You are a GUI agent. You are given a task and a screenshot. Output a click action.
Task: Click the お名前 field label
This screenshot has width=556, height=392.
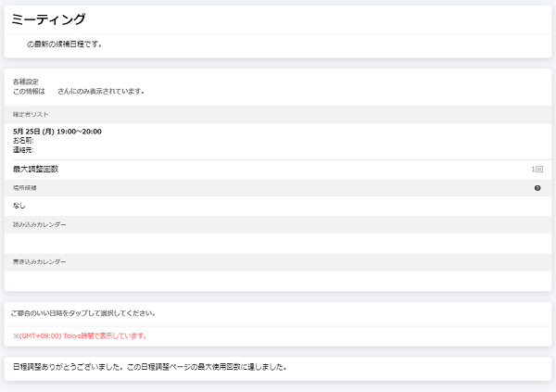(23, 141)
